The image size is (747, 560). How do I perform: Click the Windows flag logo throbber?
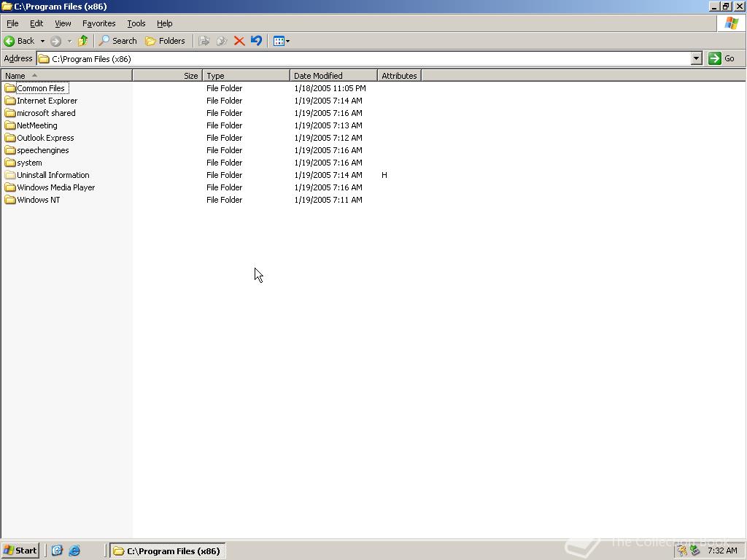[731, 23]
